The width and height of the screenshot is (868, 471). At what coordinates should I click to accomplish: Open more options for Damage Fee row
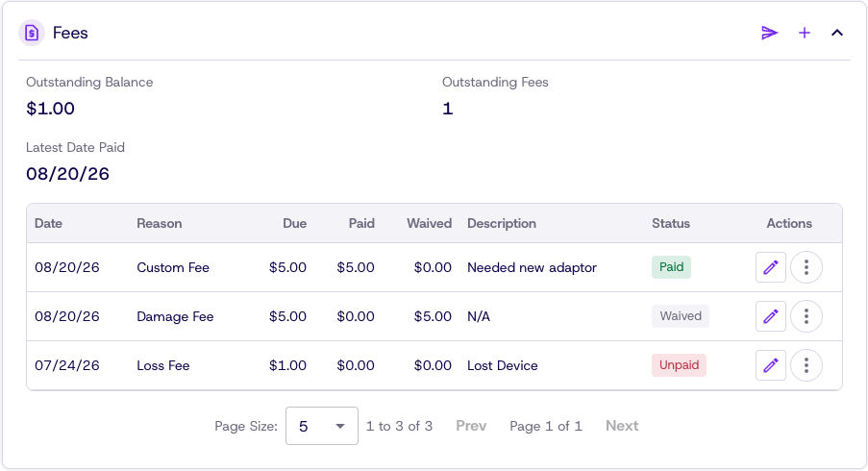806,316
